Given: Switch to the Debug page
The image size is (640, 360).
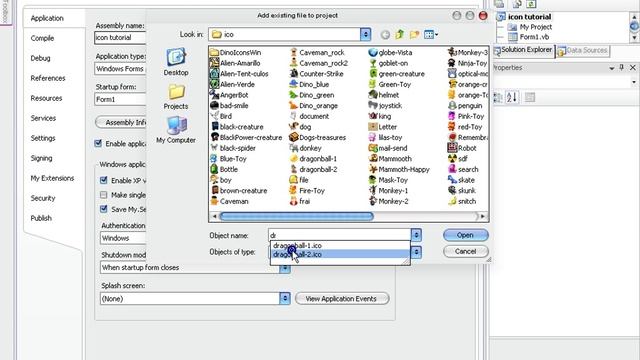Looking at the screenshot, I should 40,58.
